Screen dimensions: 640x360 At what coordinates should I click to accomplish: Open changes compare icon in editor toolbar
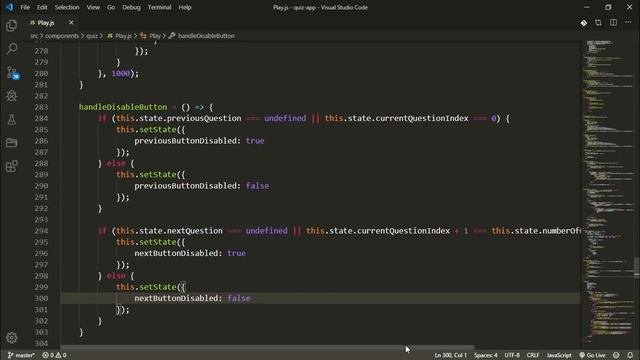[x=598, y=23]
